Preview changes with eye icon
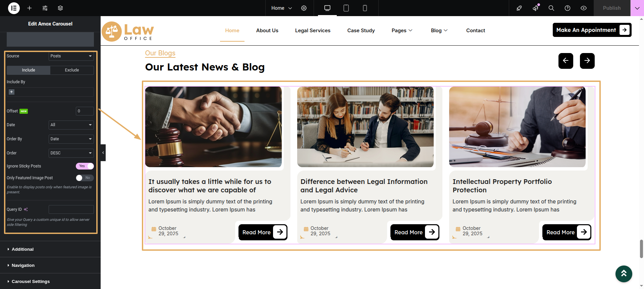644x289 pixels. (584, 8)
